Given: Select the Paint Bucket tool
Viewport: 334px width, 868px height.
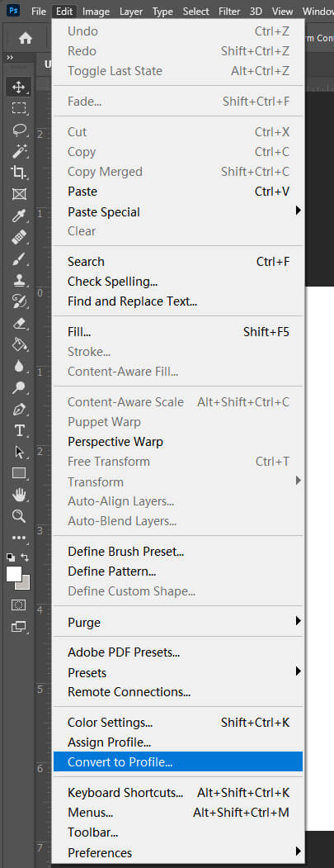Looking at the screenshot, I should click(x=19, y=344).
